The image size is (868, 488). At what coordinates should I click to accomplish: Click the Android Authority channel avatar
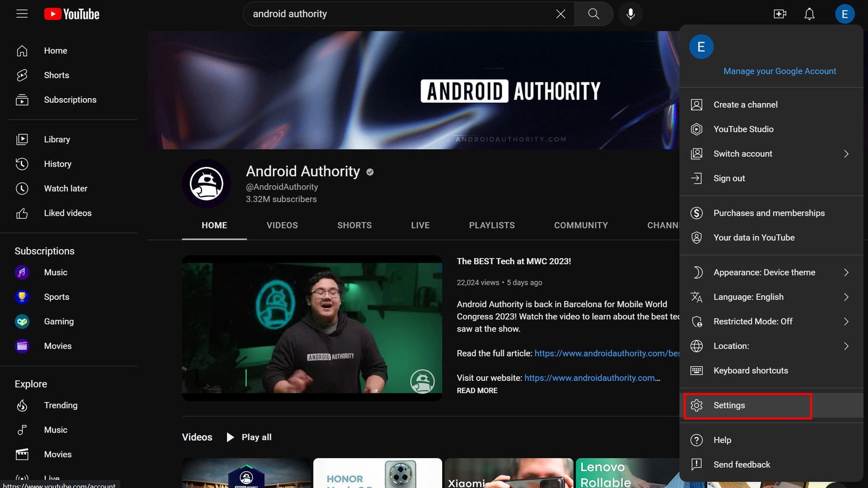pyautogui.click(x=207, y=184)
